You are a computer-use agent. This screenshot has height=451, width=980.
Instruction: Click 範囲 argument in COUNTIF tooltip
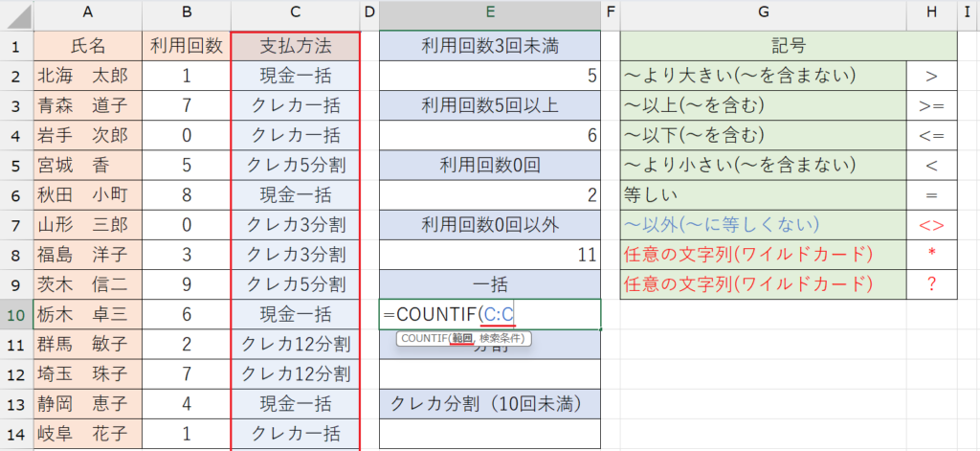462,338
